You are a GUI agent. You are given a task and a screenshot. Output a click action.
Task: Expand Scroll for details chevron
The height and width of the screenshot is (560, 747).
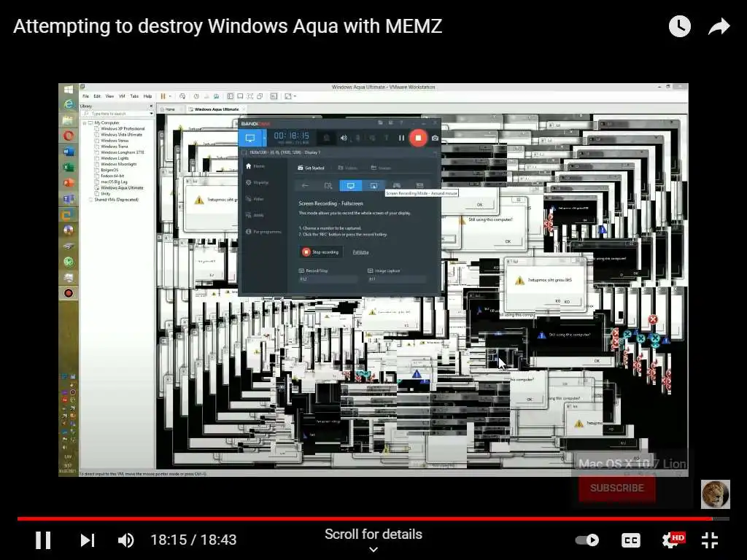(373, 550)
